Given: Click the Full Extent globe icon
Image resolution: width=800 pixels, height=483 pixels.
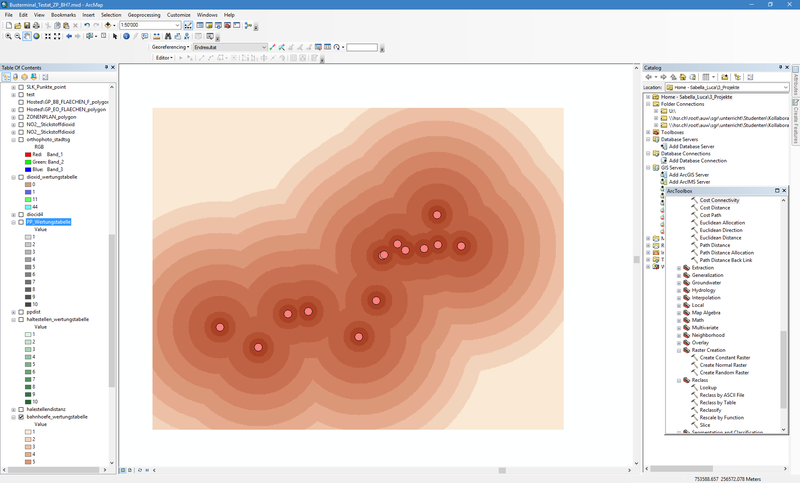Looking at the screenshot, I should [38, 36].
